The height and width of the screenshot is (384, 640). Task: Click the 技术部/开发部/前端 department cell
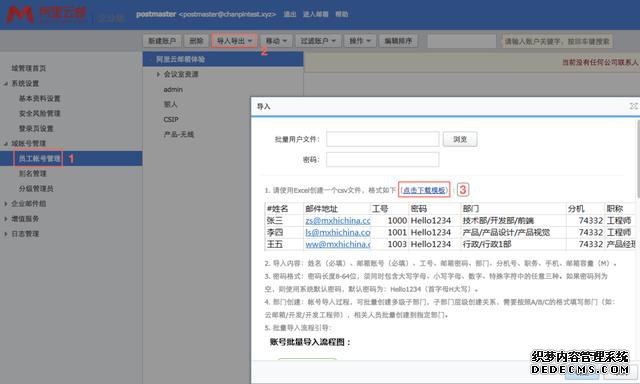click(498, 220)
